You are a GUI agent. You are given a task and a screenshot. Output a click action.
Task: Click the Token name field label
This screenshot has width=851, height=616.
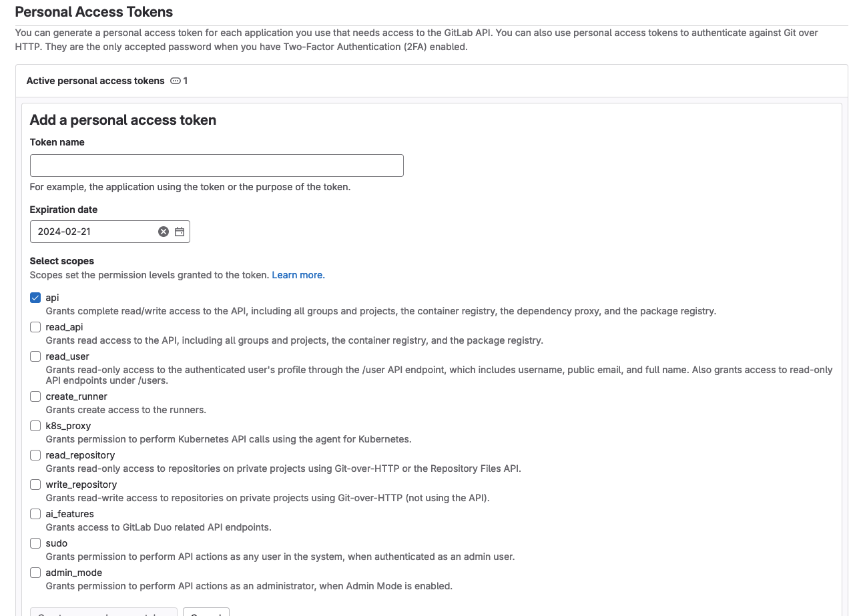(x=57, y=142)
